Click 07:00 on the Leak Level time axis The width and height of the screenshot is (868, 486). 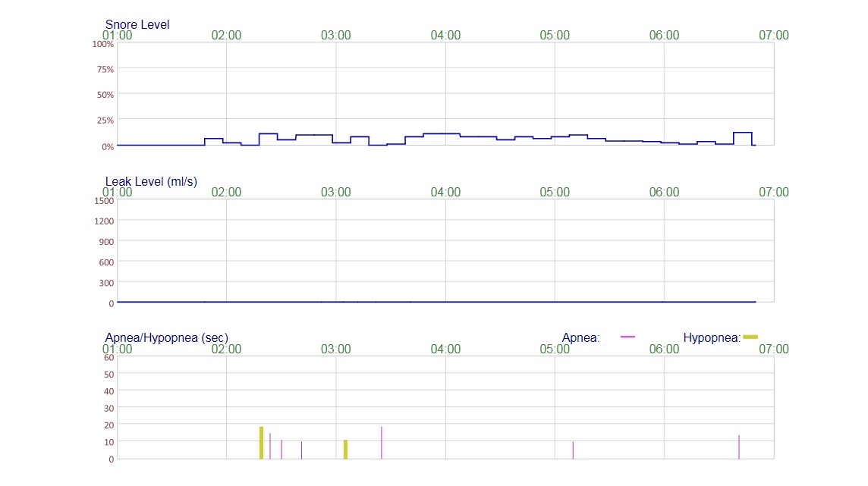774,193
